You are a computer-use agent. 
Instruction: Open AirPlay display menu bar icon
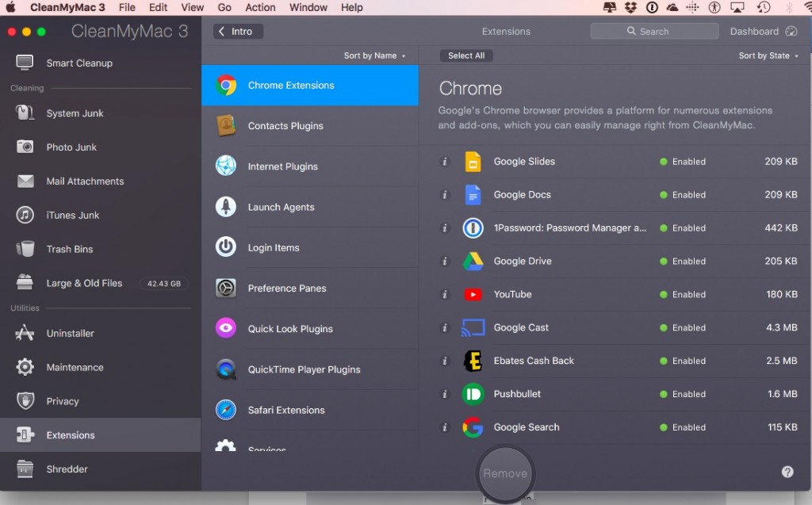click(737, 7)
